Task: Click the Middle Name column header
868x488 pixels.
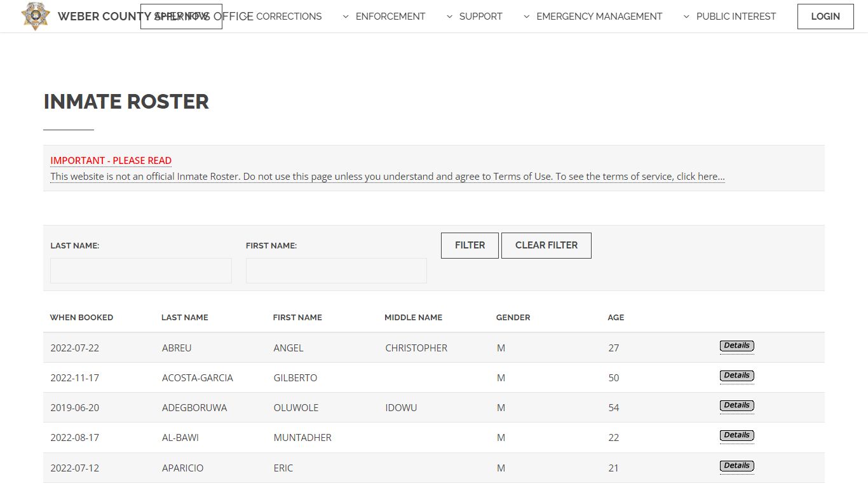Action: pyautogui.click(x=414, y=317)
